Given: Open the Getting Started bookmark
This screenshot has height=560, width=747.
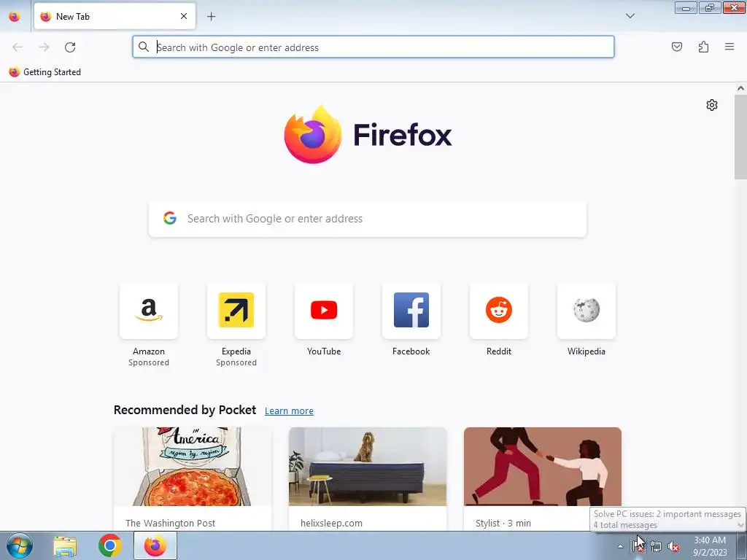Looking at the screenshot, I should [x=44, y=72].
